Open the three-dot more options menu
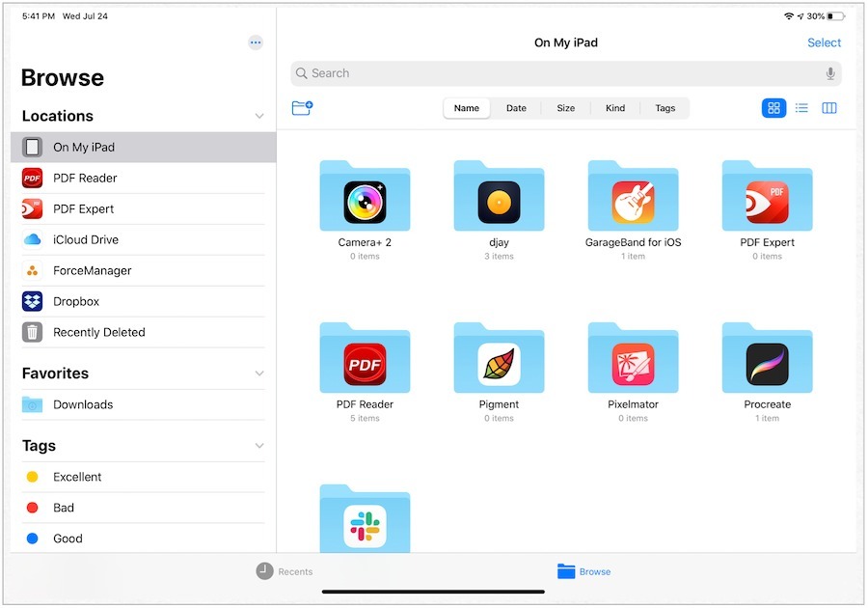This screenshot has height=608, width=868. [256, 42]
